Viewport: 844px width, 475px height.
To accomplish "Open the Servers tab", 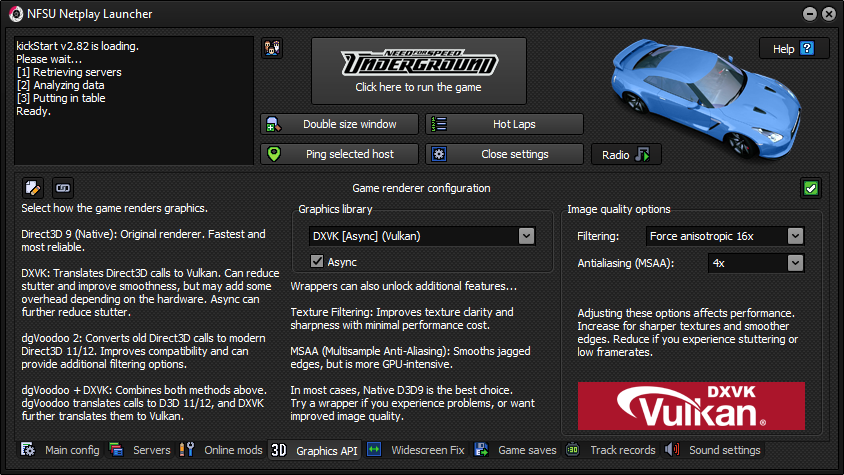I will pyautogui.click(x=141, y=450).
